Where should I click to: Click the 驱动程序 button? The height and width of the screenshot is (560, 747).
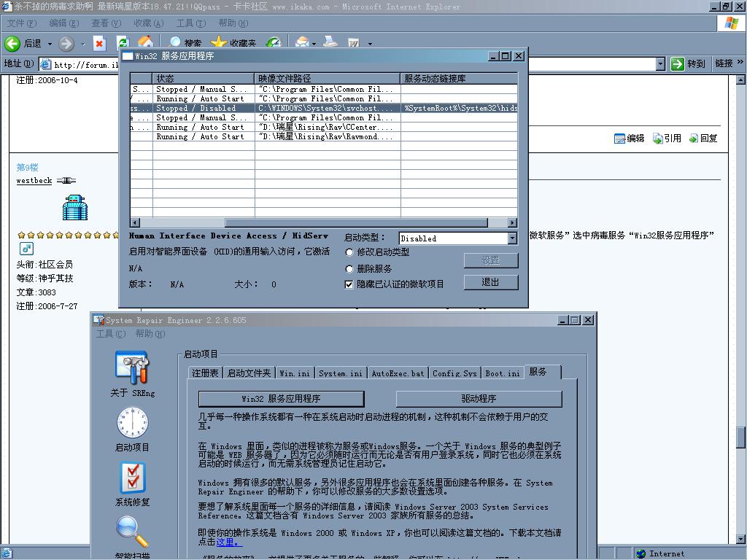click(x=479, y=399)
